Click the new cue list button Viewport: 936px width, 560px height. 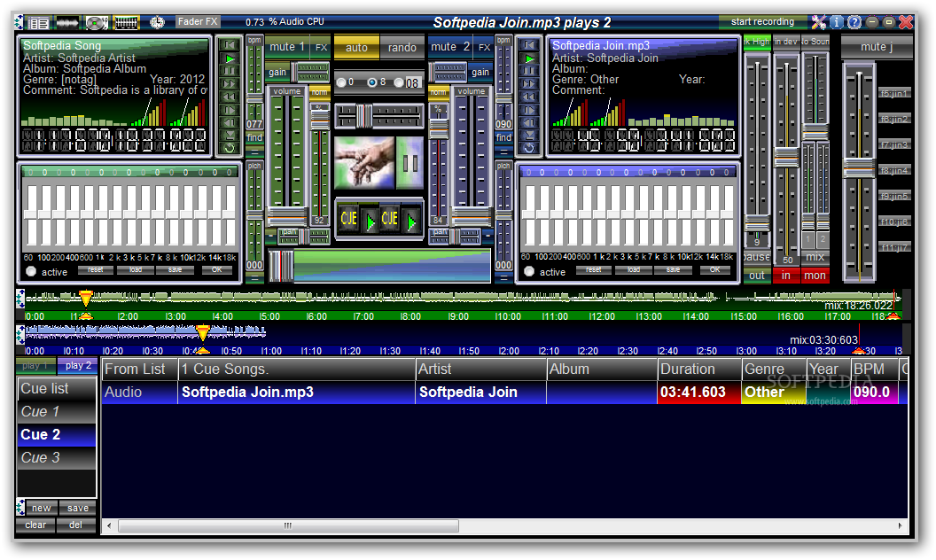tap(41, 508)
